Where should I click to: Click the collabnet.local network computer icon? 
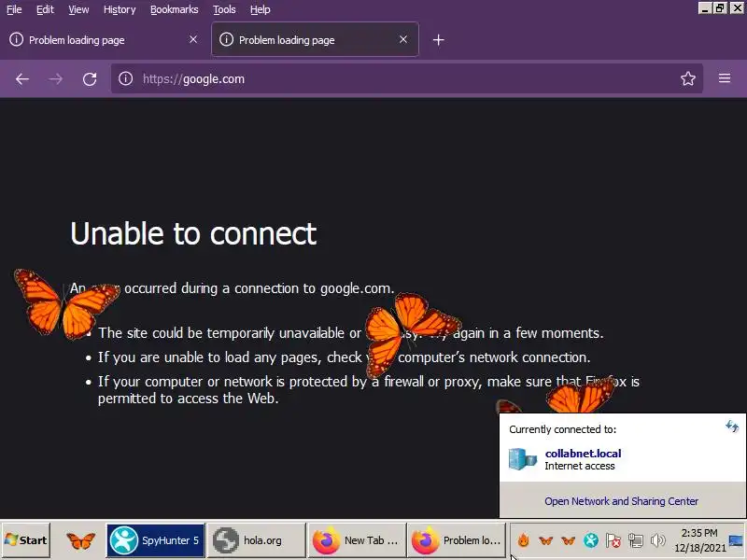[523, 459]
